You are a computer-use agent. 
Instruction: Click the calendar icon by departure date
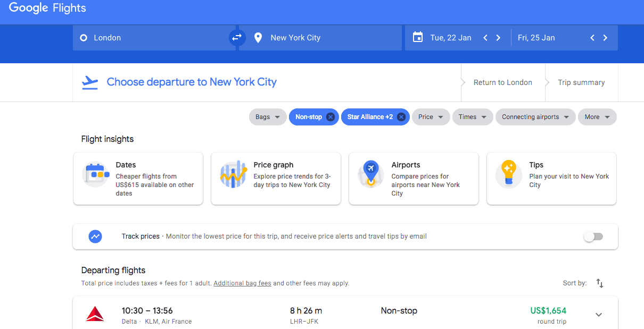[x=418, y=38]
